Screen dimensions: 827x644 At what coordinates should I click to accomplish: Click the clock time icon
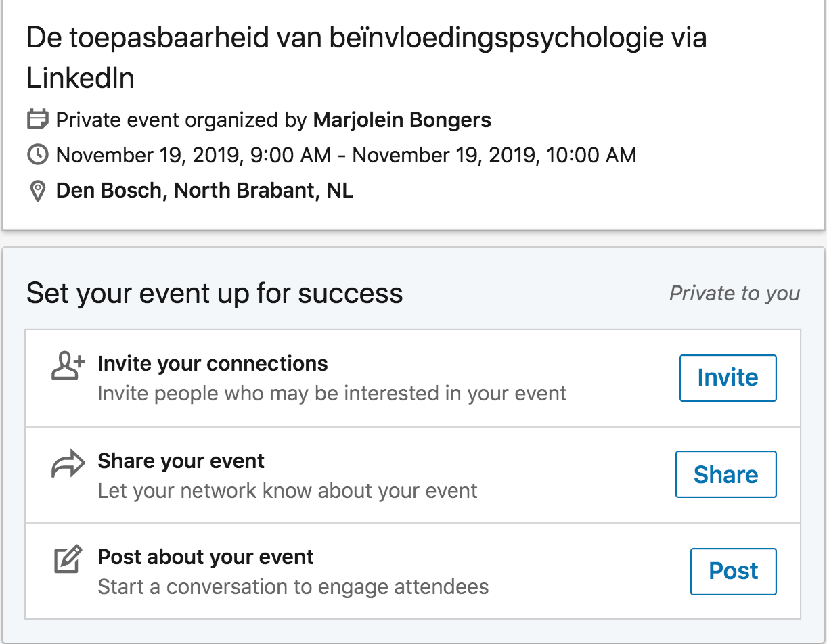(x=38, y=156)
